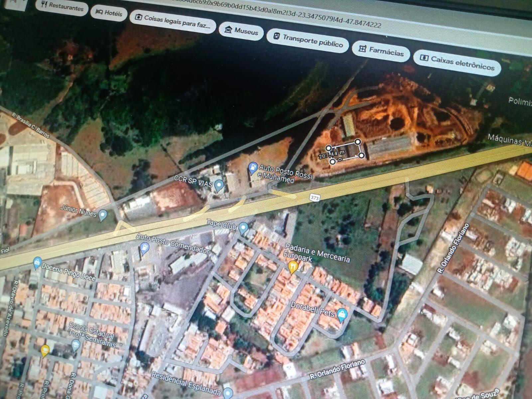Image resolution: width=532 pixels, height=399 pixels.
Task: Click the Júnior Nunes label text
Action: (78, 211)
